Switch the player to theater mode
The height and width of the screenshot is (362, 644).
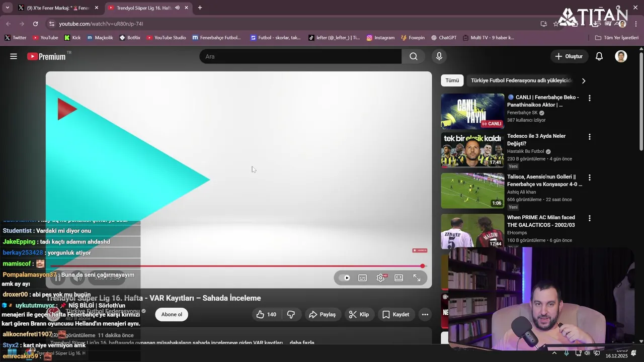(399, 278)
